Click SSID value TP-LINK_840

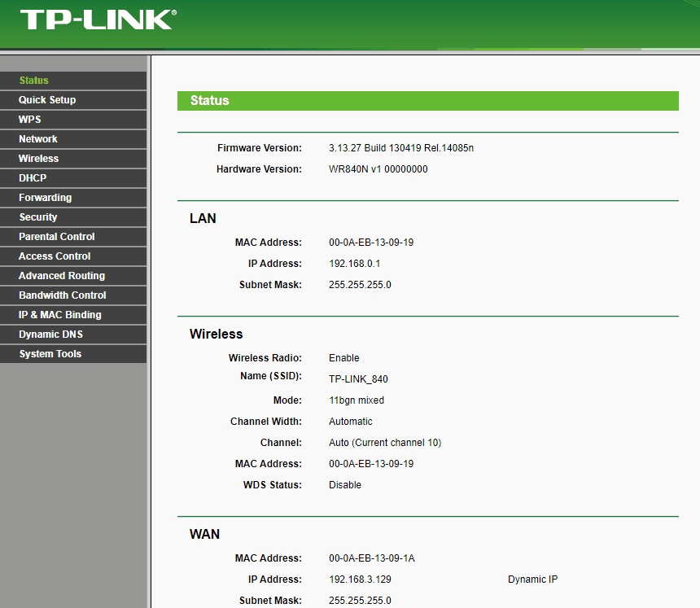(358, 379)
